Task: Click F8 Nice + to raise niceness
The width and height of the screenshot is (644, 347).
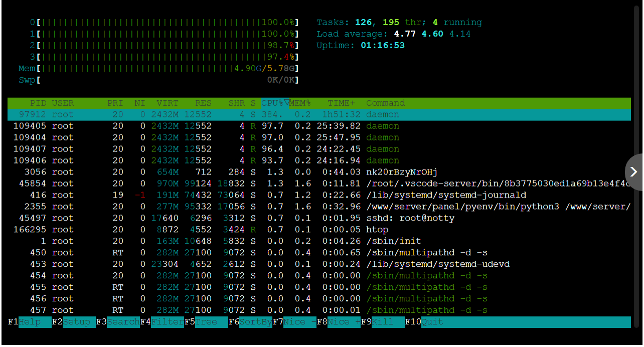Action: click(338, 322)
